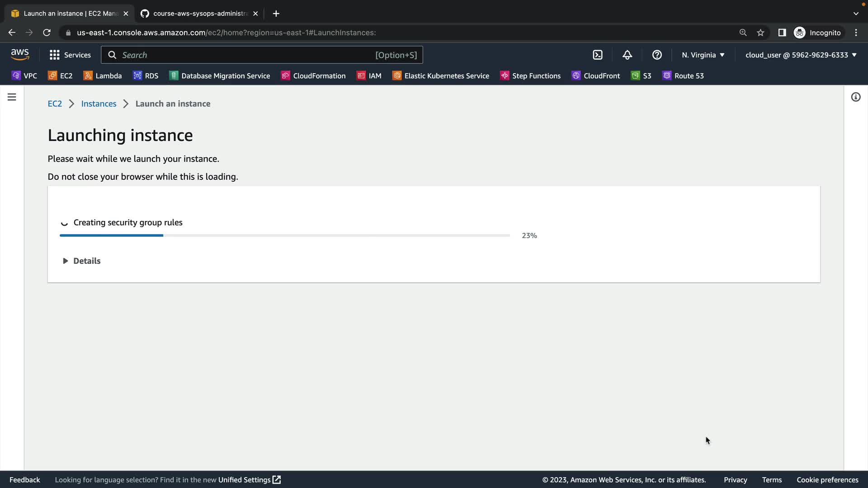Open the Unified Settings link
Image resolution: width=868 pixels, height=488 pixels.
coord(249,480)
